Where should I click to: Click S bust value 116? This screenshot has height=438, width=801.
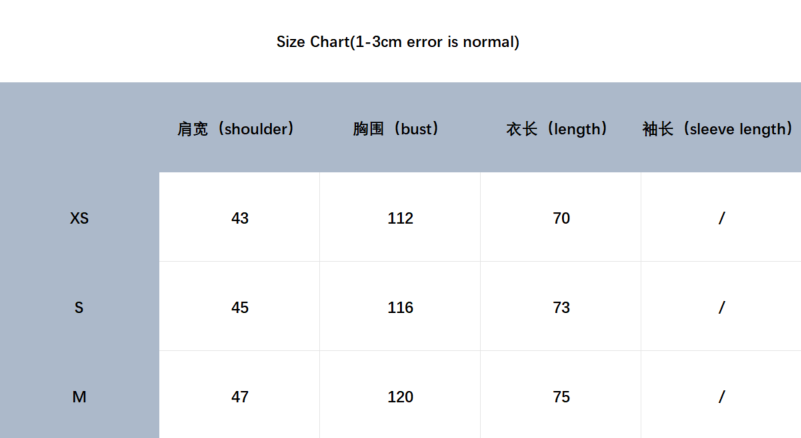[x=400, y=308]
